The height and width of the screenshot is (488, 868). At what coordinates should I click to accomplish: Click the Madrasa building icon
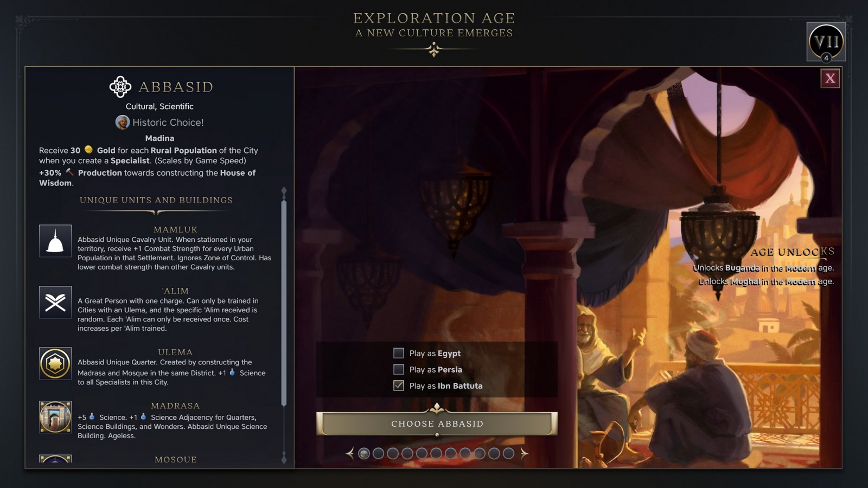coord(55,416)
